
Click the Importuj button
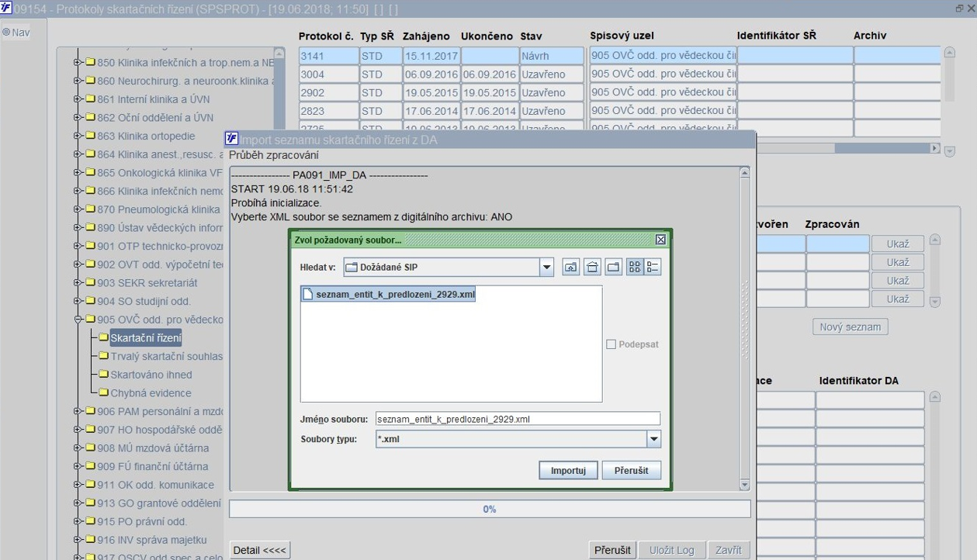pos(568,471)
